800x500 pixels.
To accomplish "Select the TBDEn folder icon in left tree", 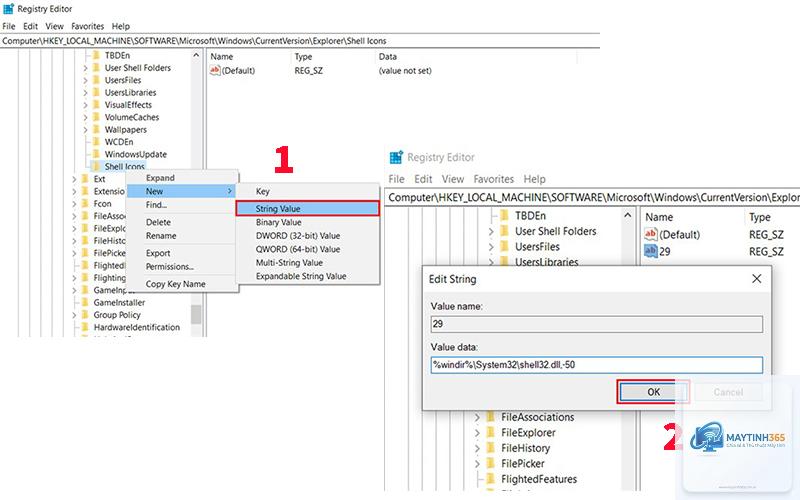I will tap(96, 55).
